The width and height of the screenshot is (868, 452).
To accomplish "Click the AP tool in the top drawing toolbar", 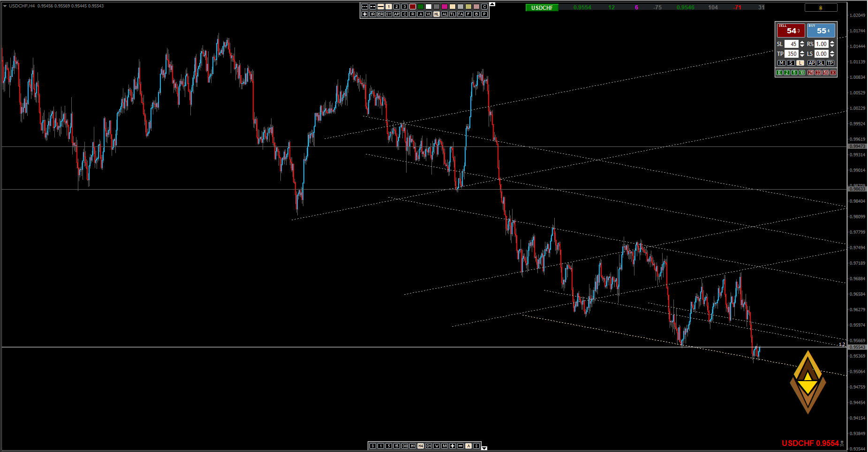I will [x=397, y=14].
